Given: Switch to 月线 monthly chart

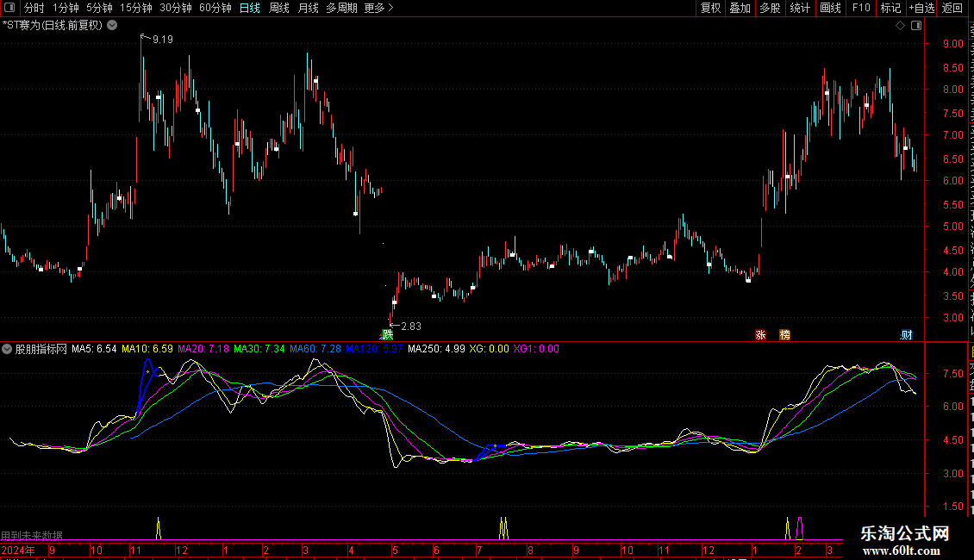Looking at the screenshot, I should tap(308, 8).
